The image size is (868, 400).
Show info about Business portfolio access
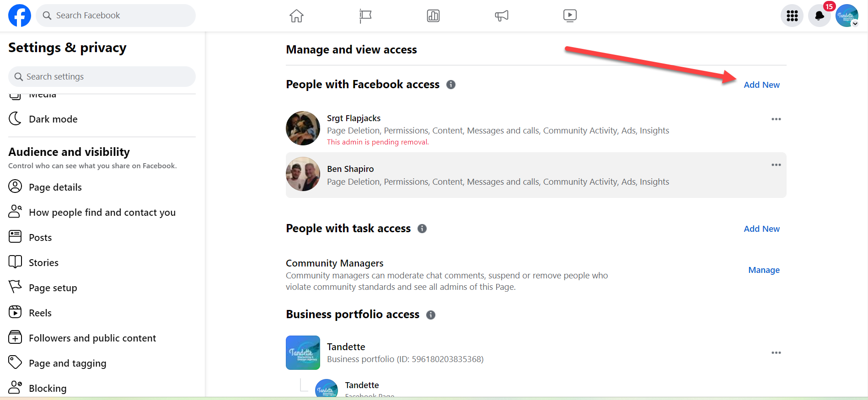(431, 315)
